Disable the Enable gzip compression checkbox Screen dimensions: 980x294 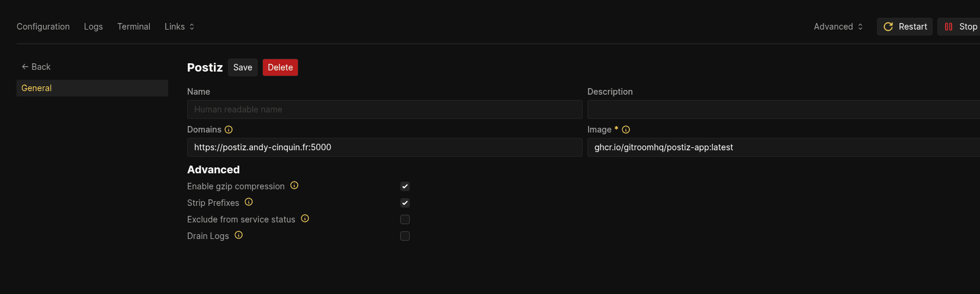pos(405,186)
